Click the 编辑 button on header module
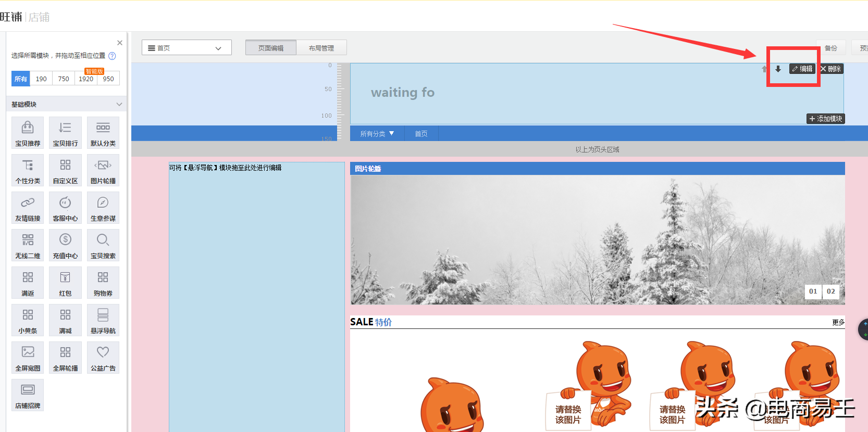868x432 pixels. [802, 69]
